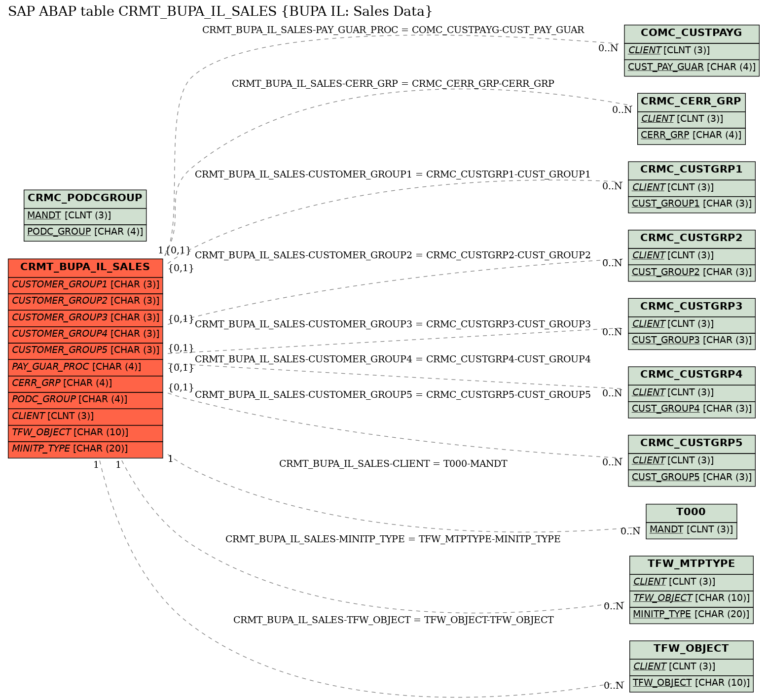This screenshot has height=700, width=767.
Task: Click the CUSTOMER_GROUP1 = CRMC_CUSTGRP1 relation label
Action: point(393,175)
